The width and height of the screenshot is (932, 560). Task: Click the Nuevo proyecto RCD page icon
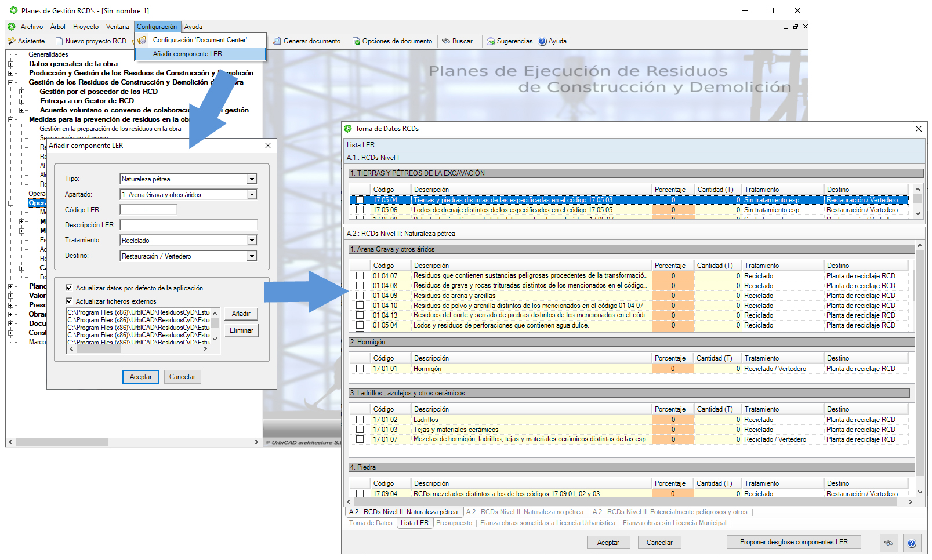point(59,41)
